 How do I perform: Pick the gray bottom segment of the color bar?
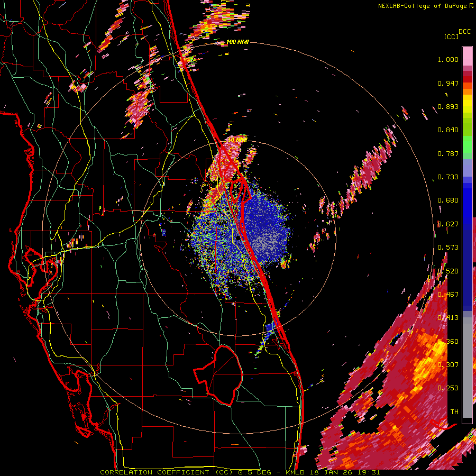click(x=467, y=368)
